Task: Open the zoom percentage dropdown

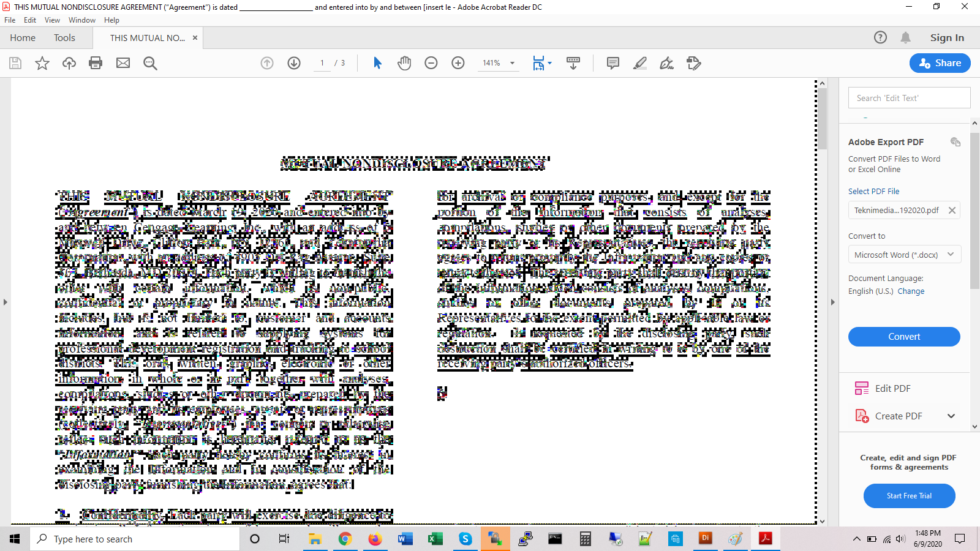Action: (x=512, y=62)
